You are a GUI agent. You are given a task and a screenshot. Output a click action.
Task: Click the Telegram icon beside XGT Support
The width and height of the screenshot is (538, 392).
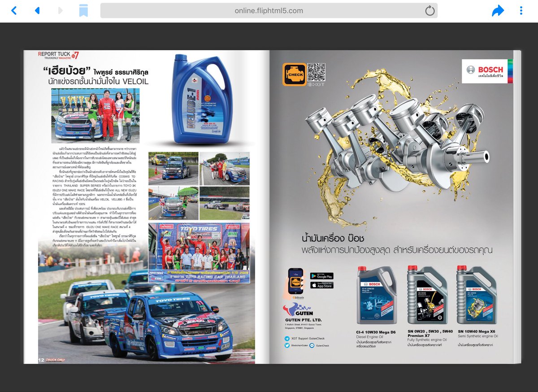(x=287, y=339)
